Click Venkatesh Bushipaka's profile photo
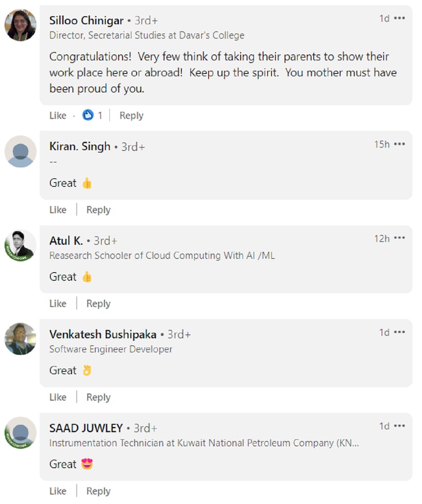 tap(21, 339)
